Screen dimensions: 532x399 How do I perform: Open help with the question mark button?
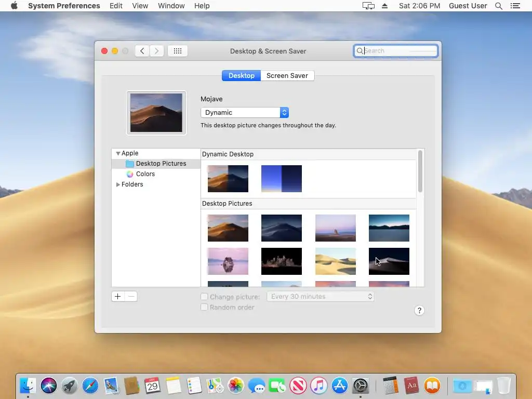pos(419,311)
